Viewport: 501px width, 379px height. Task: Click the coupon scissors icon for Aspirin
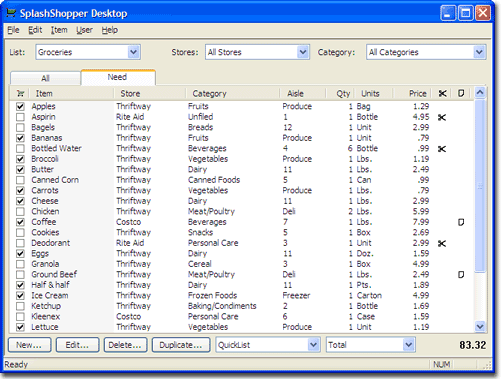point(442,117)
